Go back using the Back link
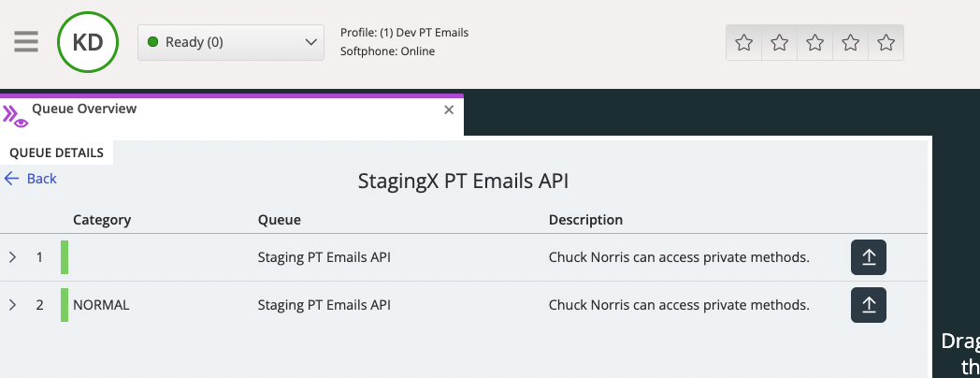980x378 pixels. tap(31, 179)
